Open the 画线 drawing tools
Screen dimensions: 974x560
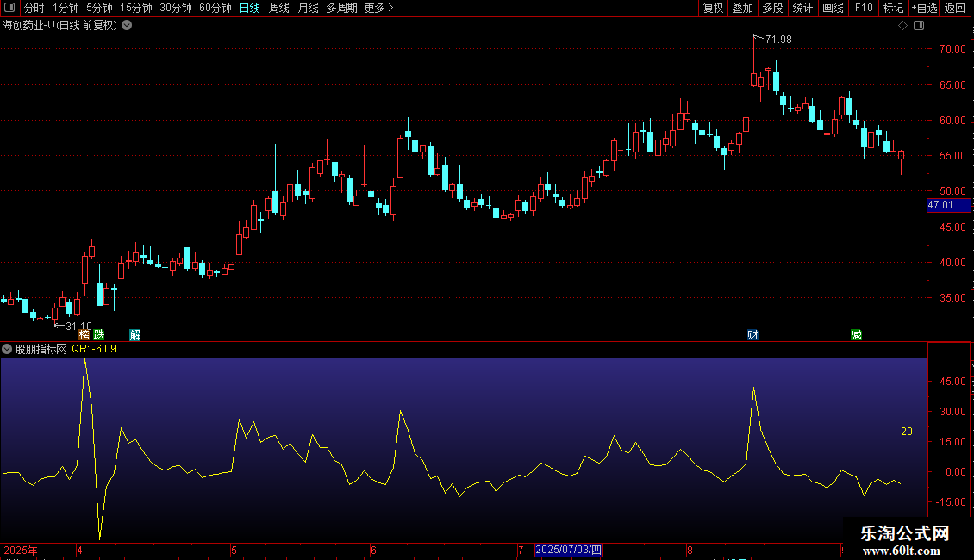833,8
